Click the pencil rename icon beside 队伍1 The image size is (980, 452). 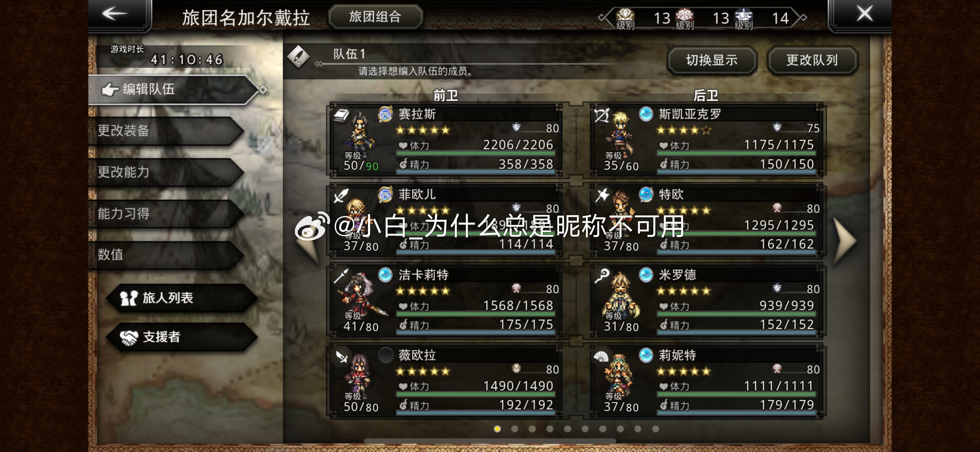tap(298, 57)
